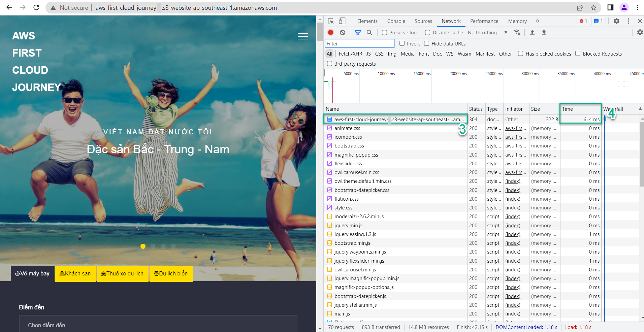
Task: Click the browser back arrow
Action: click(9, 7)
